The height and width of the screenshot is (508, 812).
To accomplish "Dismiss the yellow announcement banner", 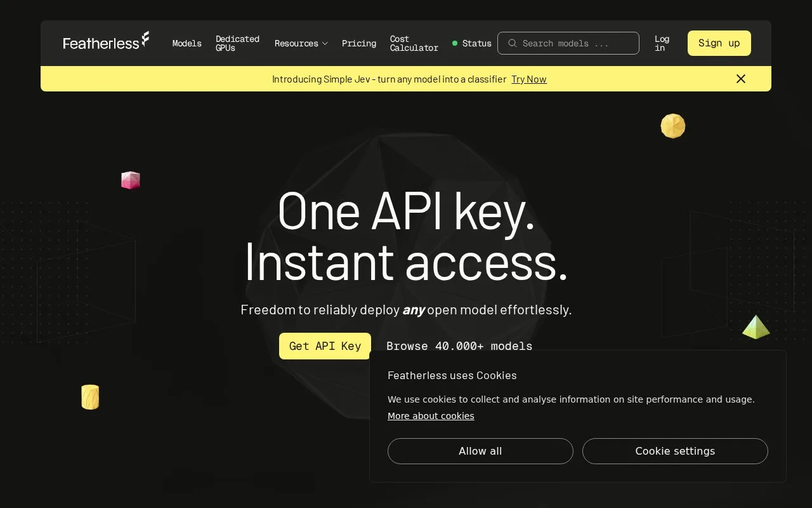I will (741, 79).
